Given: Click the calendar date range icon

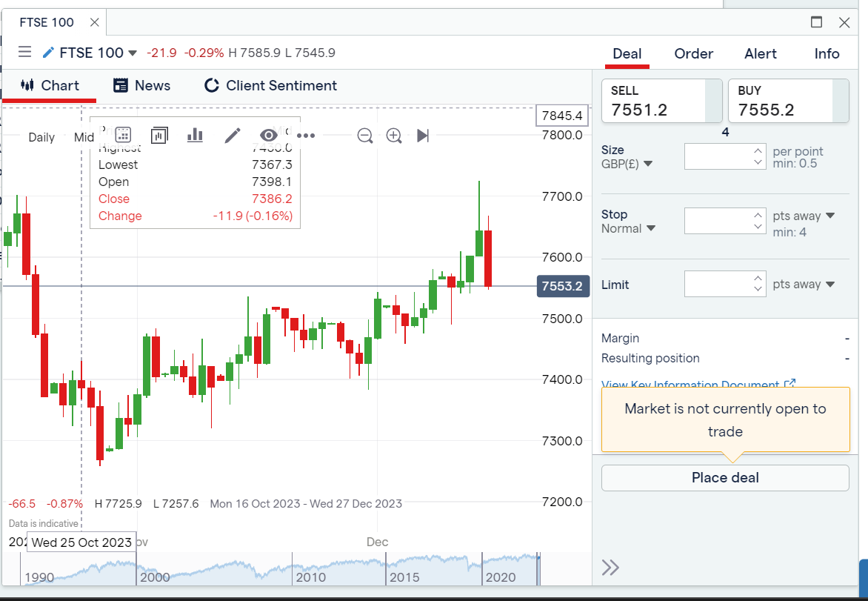Looking at the screenshot, I should 123,135.
